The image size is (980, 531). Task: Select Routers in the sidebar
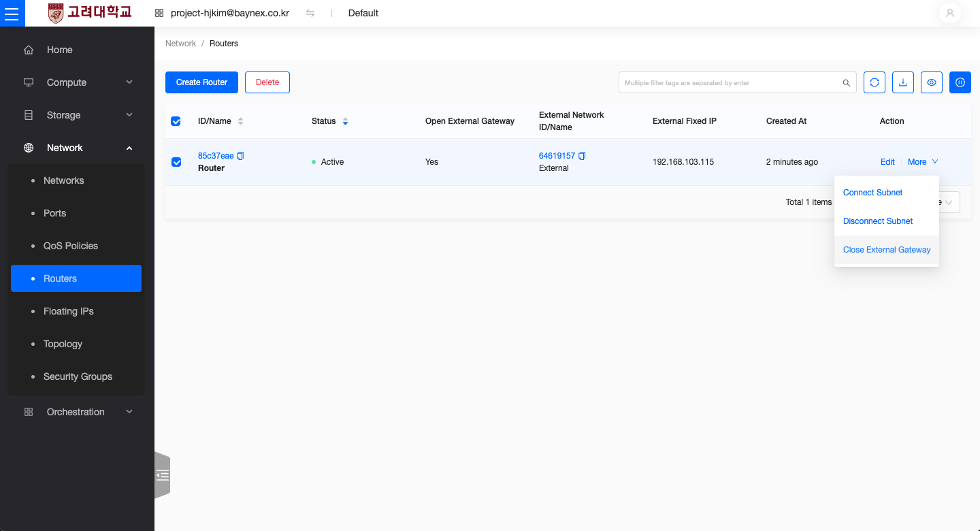pos(76,278)
